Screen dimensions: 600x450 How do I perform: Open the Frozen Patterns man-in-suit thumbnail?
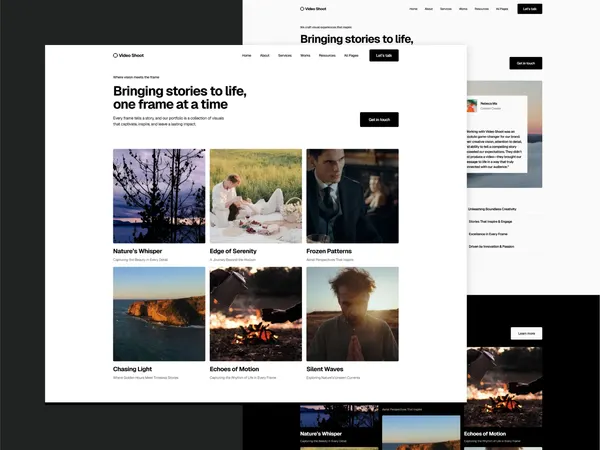pos(352,196)
